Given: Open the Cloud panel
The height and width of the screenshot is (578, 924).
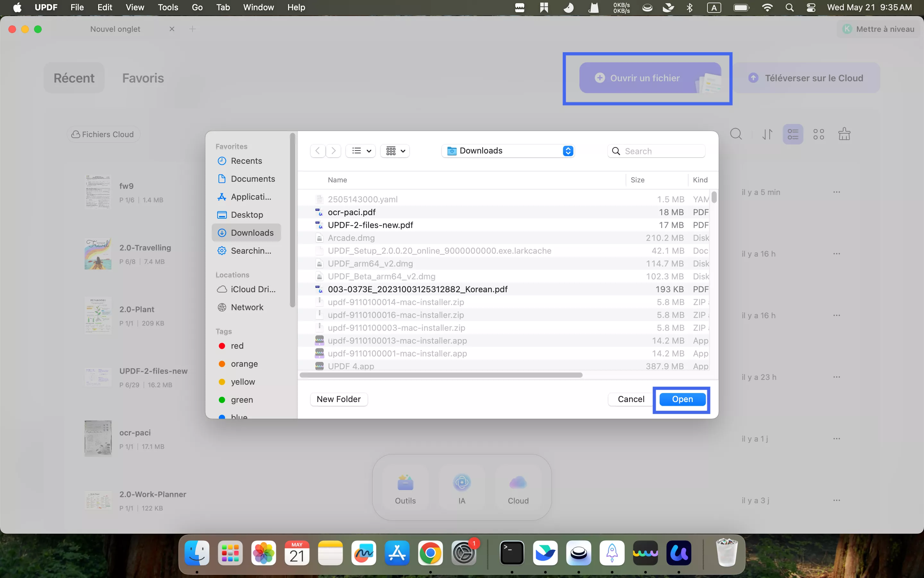Looking at the screenshot, I should click(x=518, y=488).
